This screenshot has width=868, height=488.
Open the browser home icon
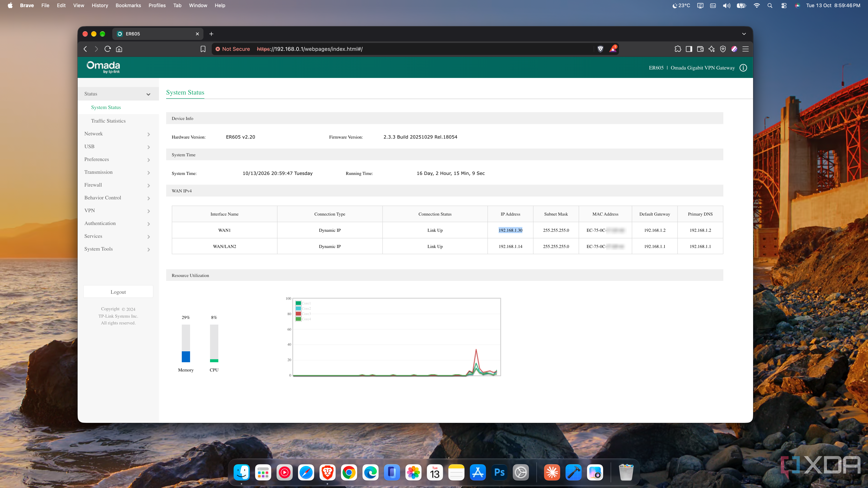(x=119, y=49)
